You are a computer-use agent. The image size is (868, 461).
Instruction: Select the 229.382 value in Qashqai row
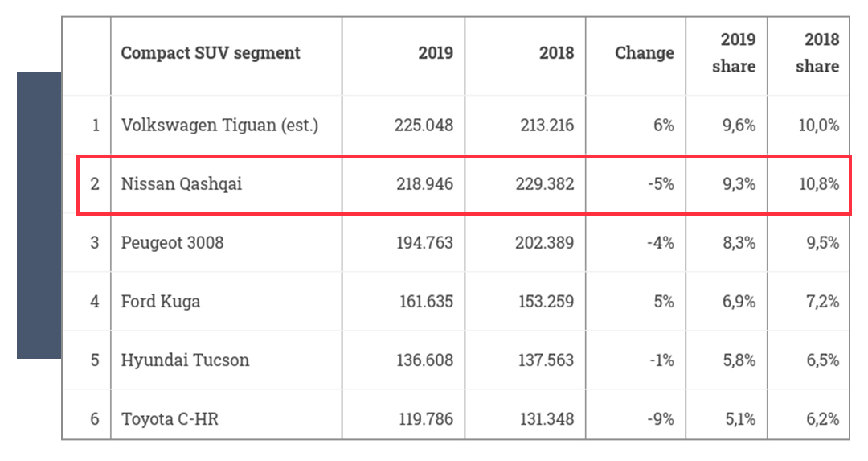[x=545, y=184]
